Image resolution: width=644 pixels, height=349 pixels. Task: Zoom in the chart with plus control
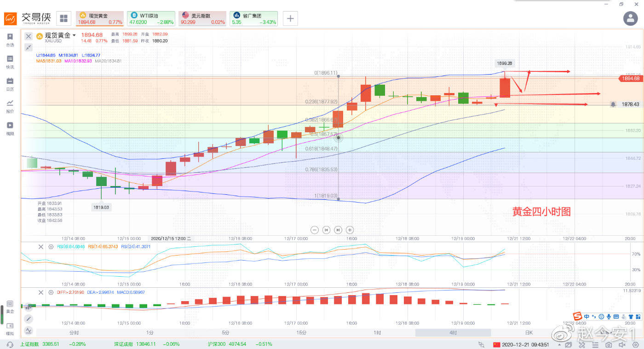click(350, 230)
